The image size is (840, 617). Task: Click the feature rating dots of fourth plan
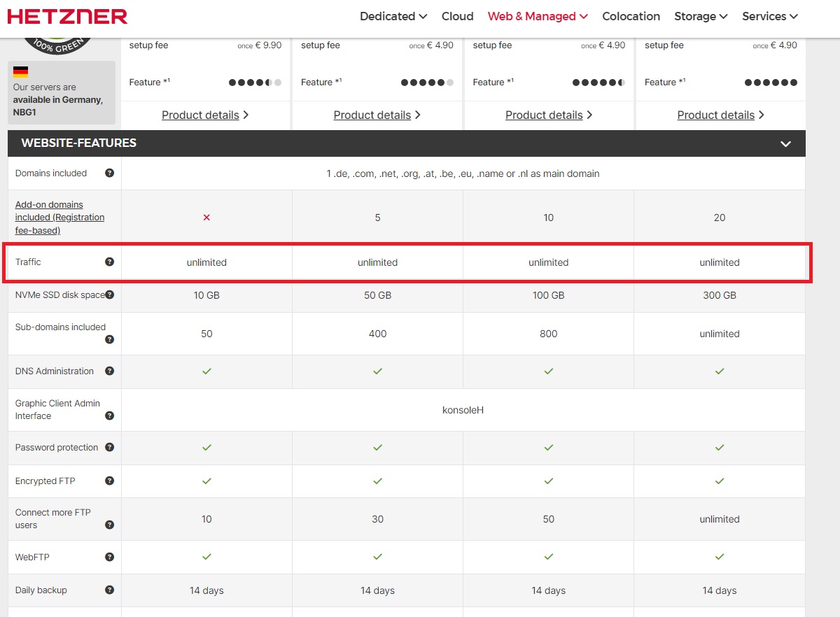(x=771, y=83)
